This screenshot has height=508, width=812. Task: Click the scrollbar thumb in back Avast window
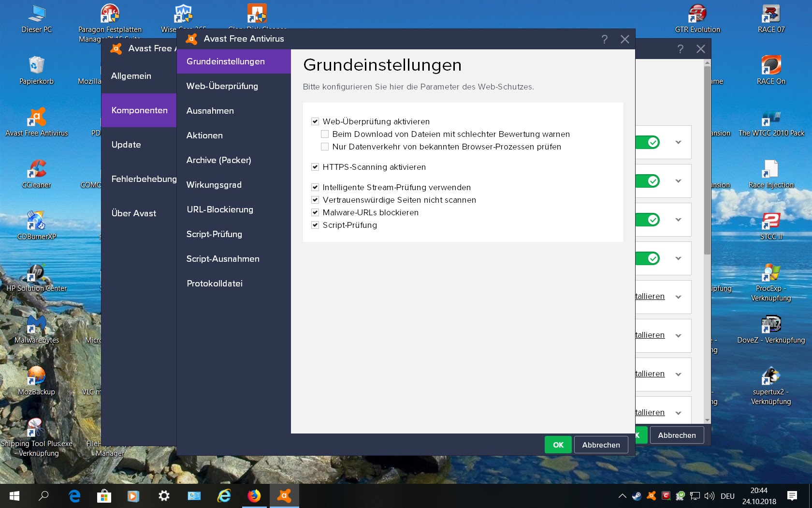point(708,160)
